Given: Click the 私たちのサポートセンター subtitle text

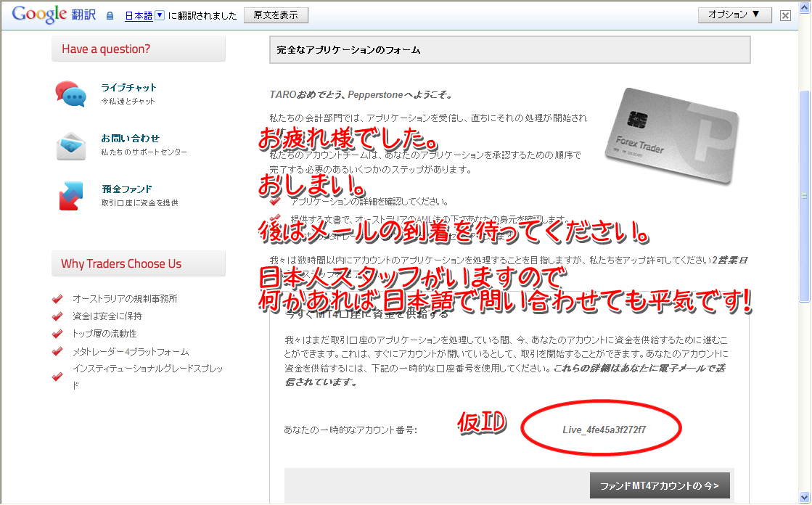Looking at the screenshot, I should tap(144, 152).
